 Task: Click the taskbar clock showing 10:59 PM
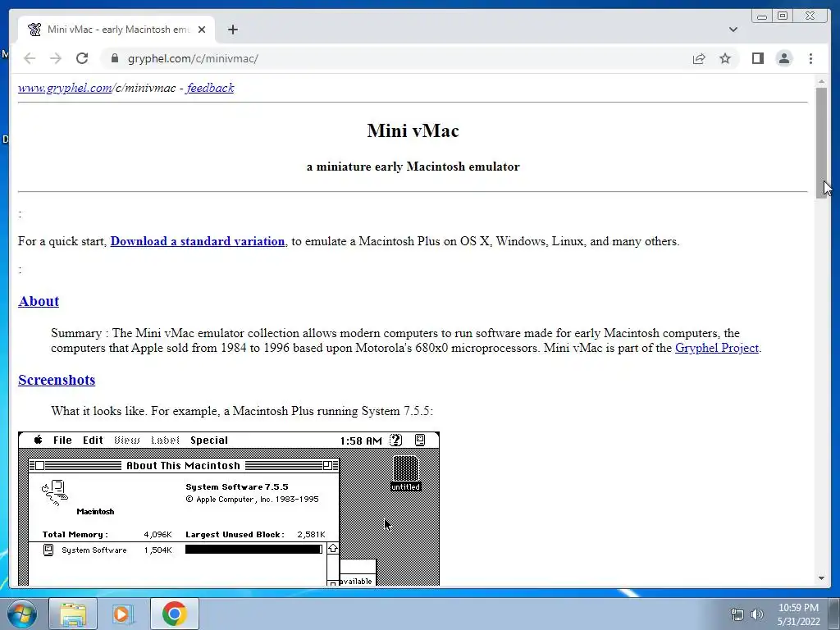pos(798,614)
